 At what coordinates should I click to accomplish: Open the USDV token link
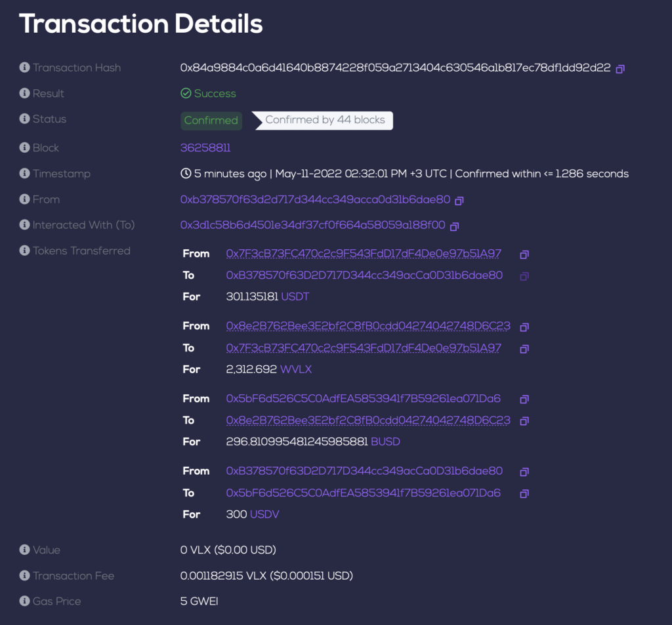(264, 515)
